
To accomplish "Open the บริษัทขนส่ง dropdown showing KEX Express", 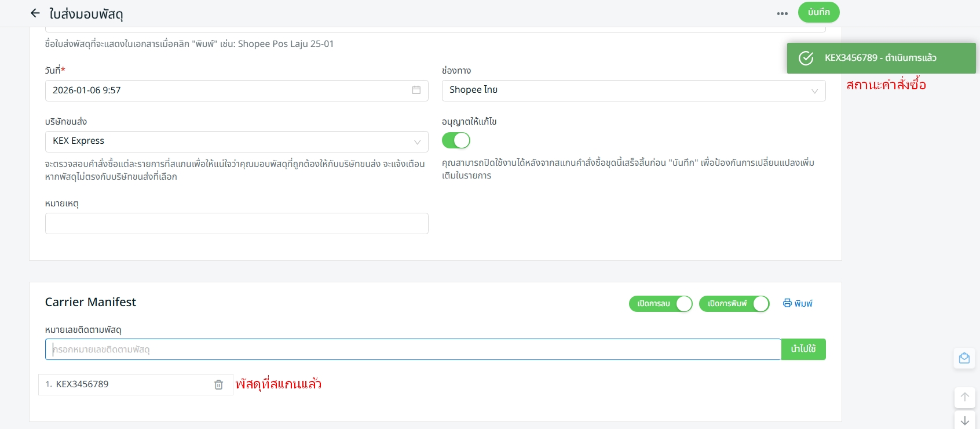I will click(236, 141).
